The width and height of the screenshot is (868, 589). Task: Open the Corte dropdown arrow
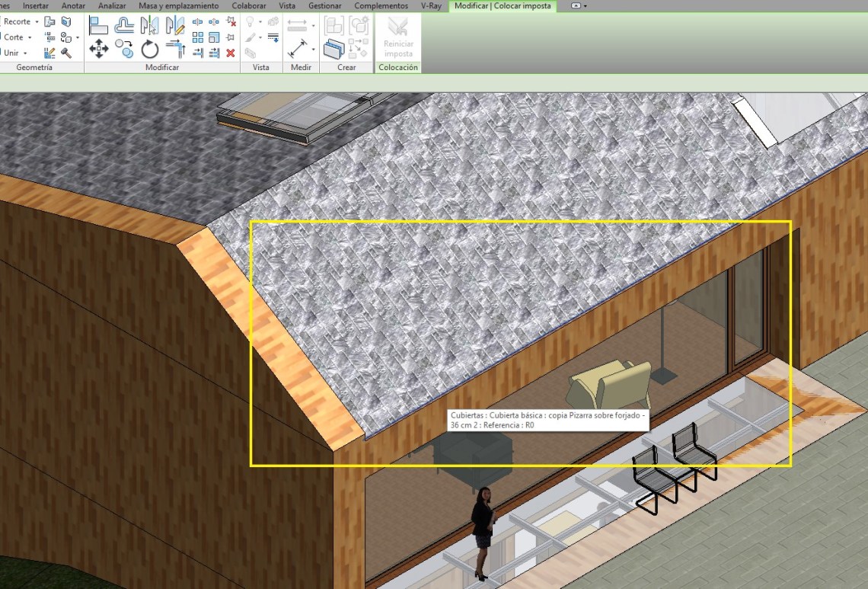click(x=30, y=37)
